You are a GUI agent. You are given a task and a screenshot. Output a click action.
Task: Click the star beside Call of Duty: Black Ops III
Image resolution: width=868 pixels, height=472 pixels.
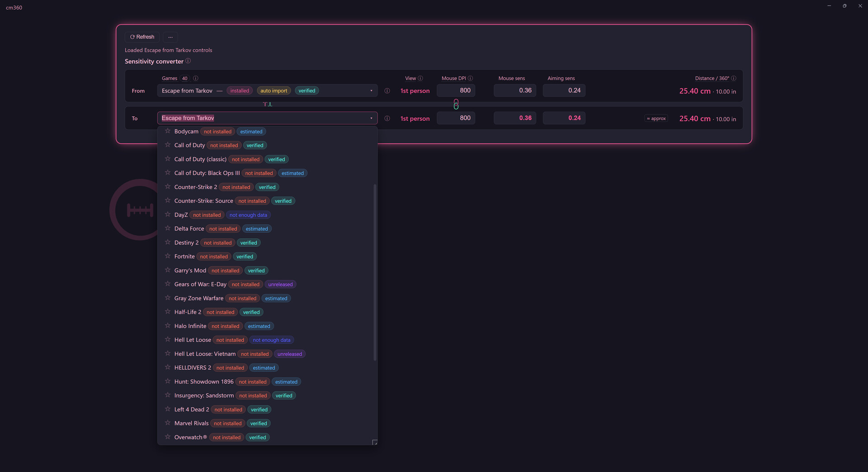point(168,173)
